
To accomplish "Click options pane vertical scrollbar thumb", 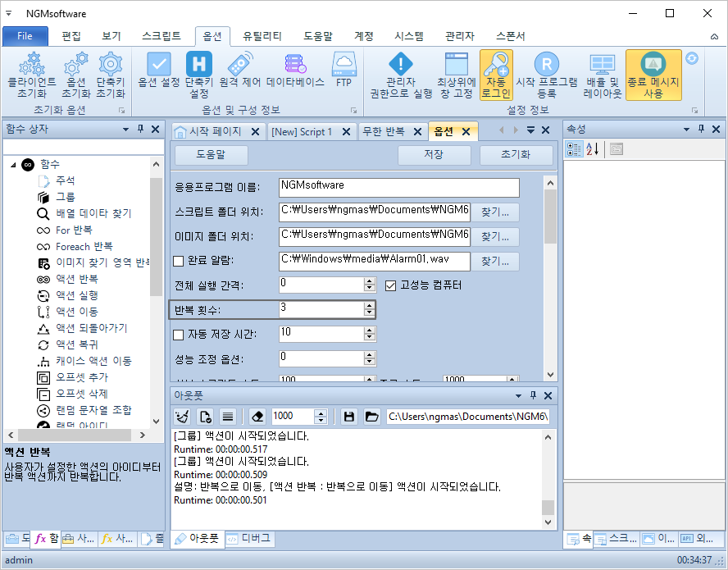I will (550, 217).
